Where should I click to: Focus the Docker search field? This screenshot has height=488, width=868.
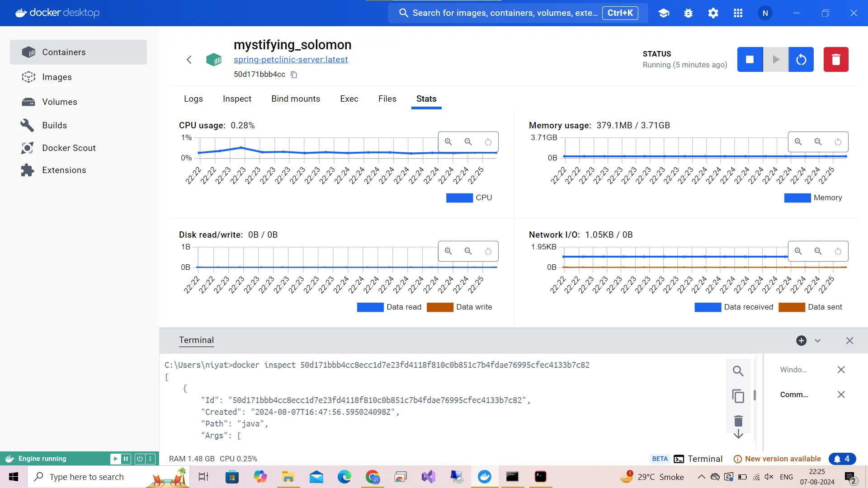[x=504, y=13]
